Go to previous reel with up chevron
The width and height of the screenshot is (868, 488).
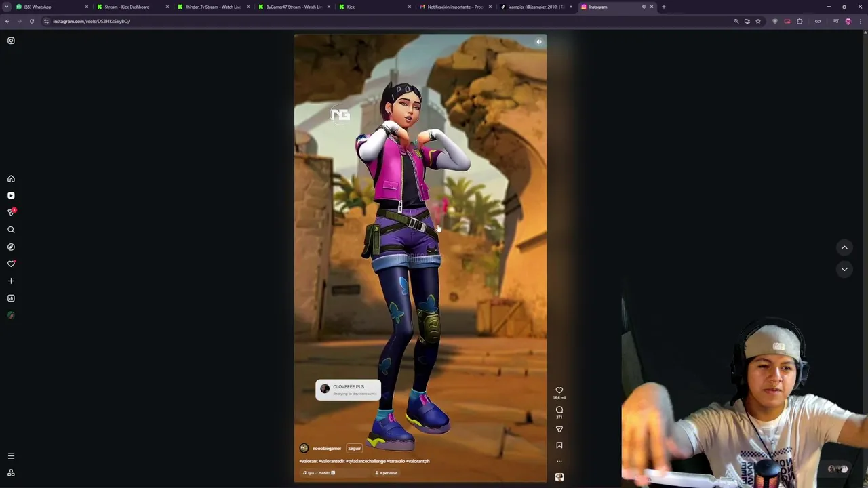pos(844,248)
